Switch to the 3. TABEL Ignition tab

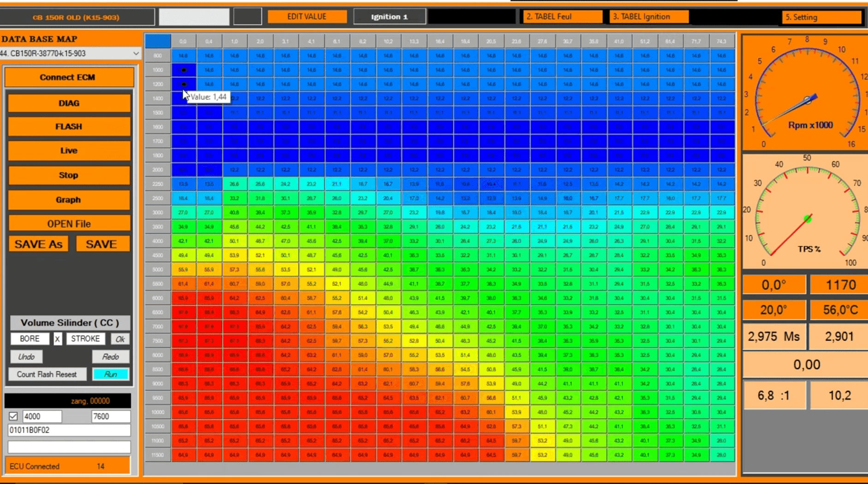649,17
